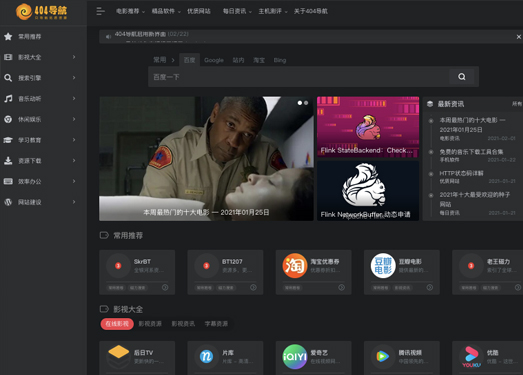The height and width of the screenshot is (375, 523).
Task: Click the download icon beside 资源下载
Action: pos(8,160)
